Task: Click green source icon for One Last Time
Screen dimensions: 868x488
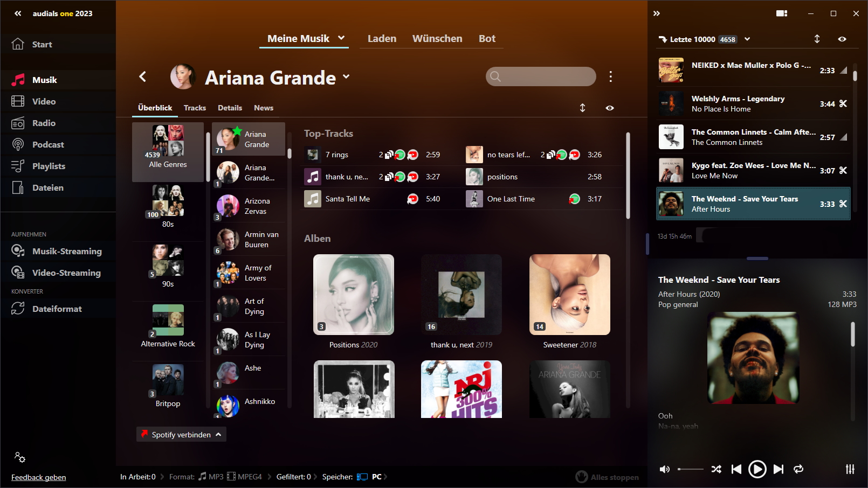Action: tap(574, 199)
